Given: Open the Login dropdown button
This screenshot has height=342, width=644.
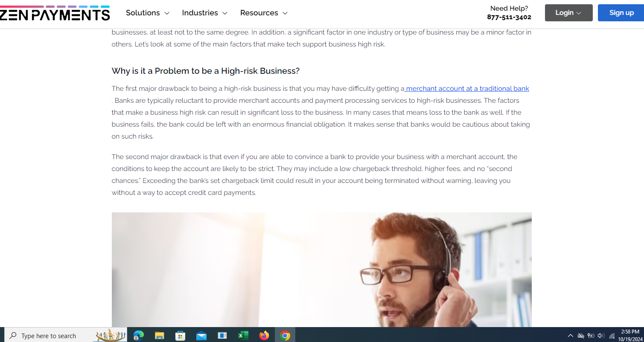Looking at the screenshot, I should tap(568, 13).
